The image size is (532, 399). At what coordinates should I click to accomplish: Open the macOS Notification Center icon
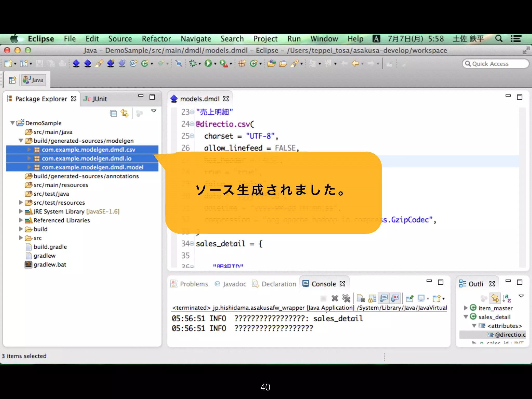point(516,39)
